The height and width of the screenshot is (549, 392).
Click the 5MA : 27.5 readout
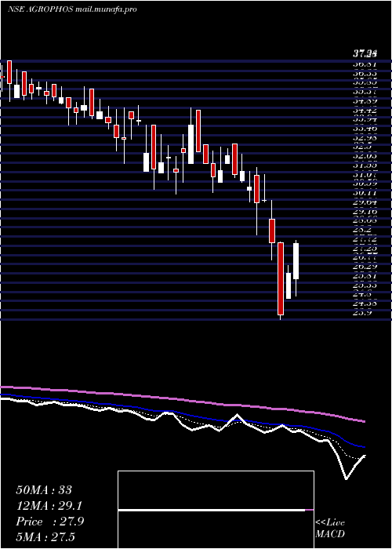tap(45, 537)
